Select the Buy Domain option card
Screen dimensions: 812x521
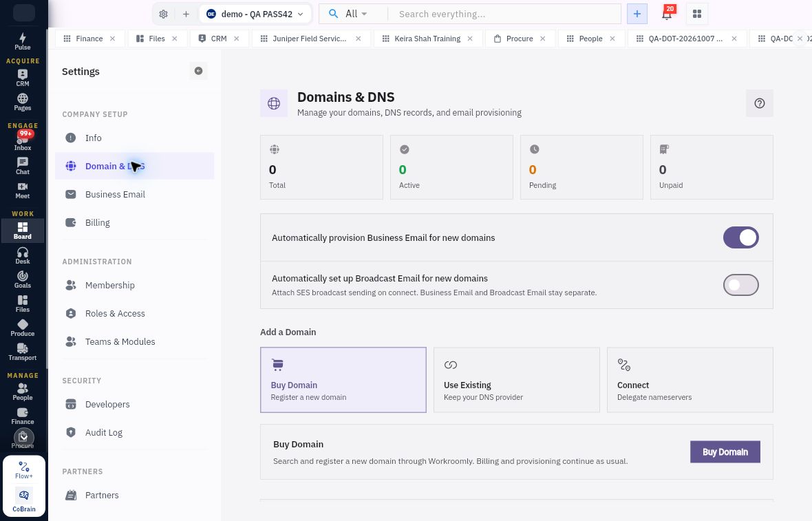(x=343, y=380)
